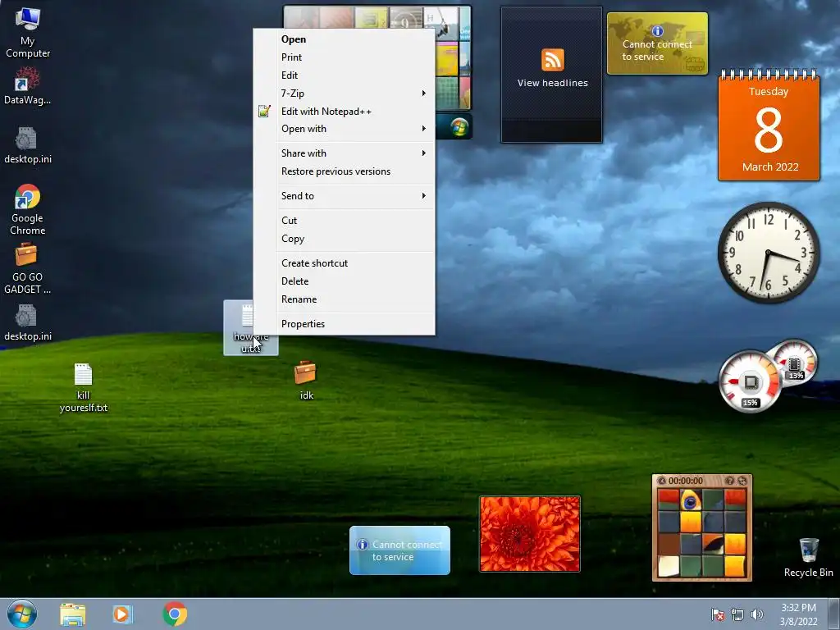This screenshot has height=630, width=840.
Task: Launch Windows Media Player from the taskbar
Action: (x=123, y=614)
